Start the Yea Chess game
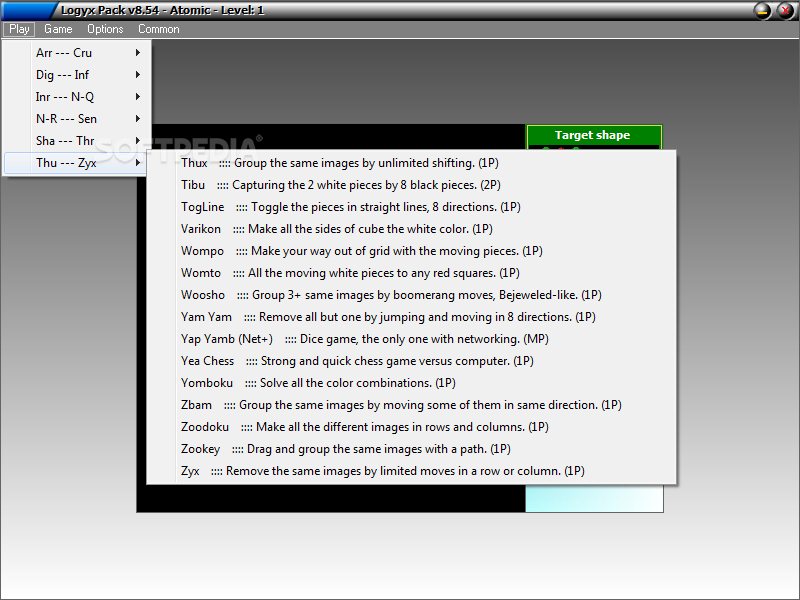This screenshot has width=800, height=600. (x=411, y=361)
